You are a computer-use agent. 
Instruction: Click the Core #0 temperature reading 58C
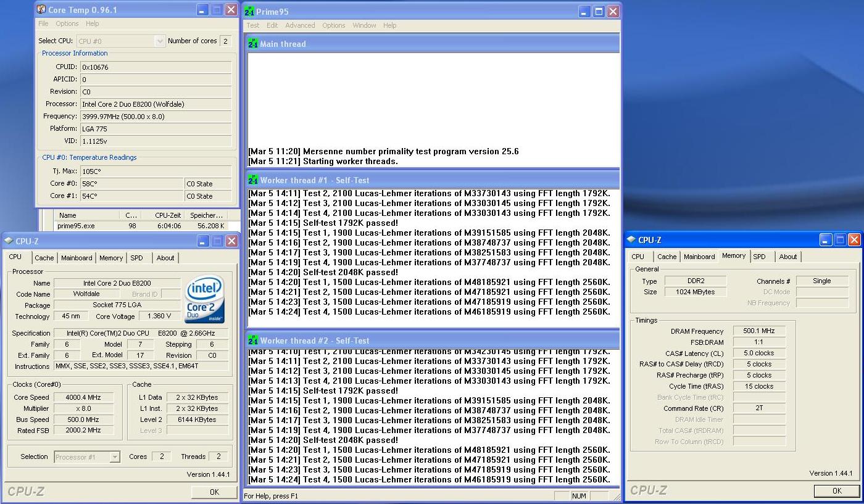pos(131,184)
